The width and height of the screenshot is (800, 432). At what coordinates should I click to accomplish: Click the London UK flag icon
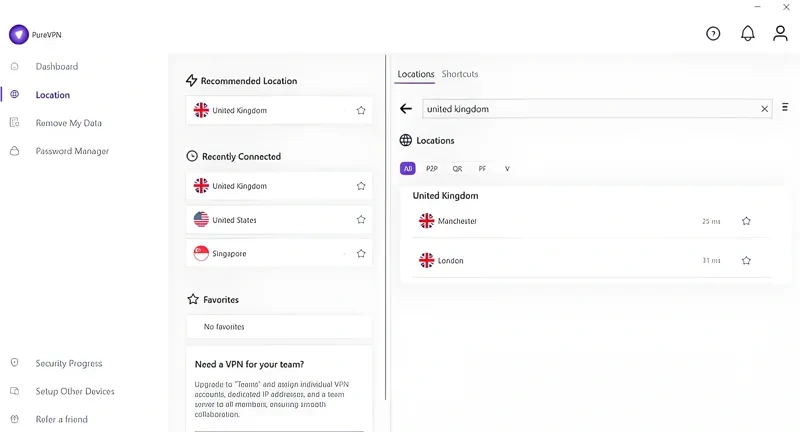click(x=427, y=261)
